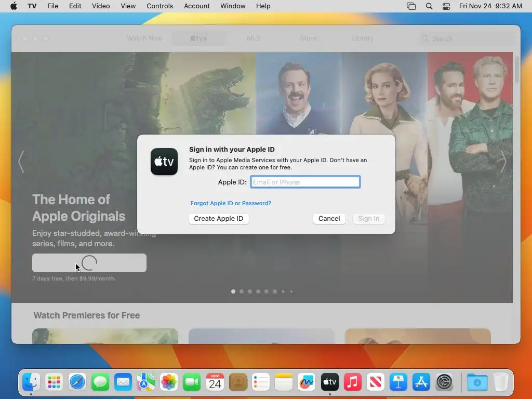Viewport: 532px width, 399px height.
Task: Open the Controls menu
Action: tap(160, 6)
